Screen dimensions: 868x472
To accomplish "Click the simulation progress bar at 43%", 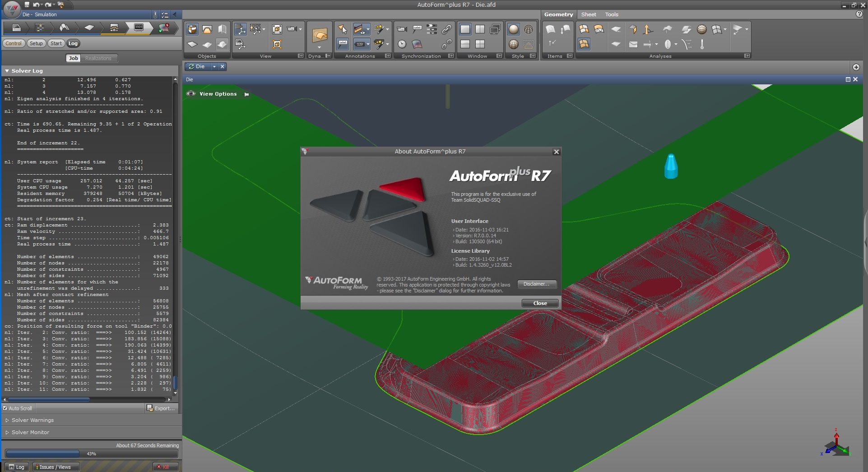I will point(92,453).
